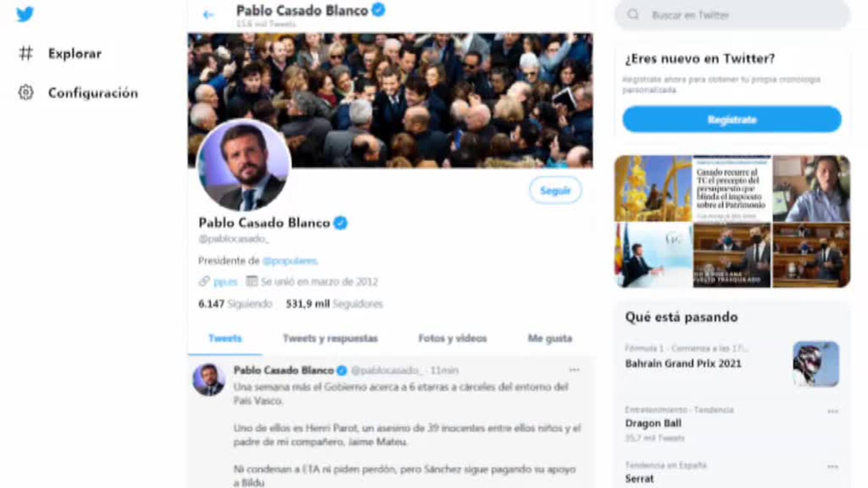Image resolution: width=868 pixels, height=488 pixels.
Task: Click the Twitter bird logo
Action: pyautogui.click(x=25, y=14)
